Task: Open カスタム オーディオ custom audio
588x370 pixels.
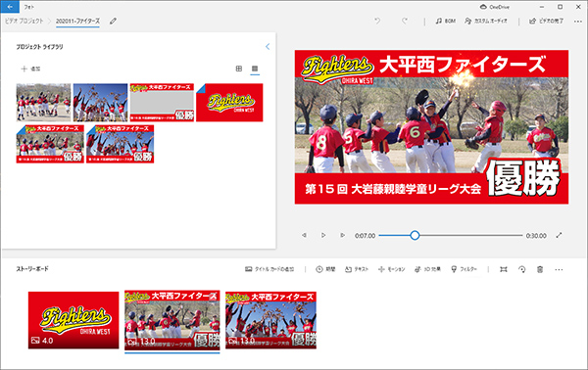Action: (x=486, y=21)
